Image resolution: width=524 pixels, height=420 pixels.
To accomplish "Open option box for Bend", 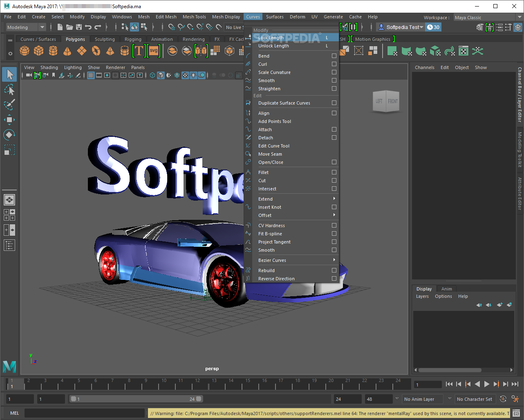I will pyautogui.click(x=334, y=56).
